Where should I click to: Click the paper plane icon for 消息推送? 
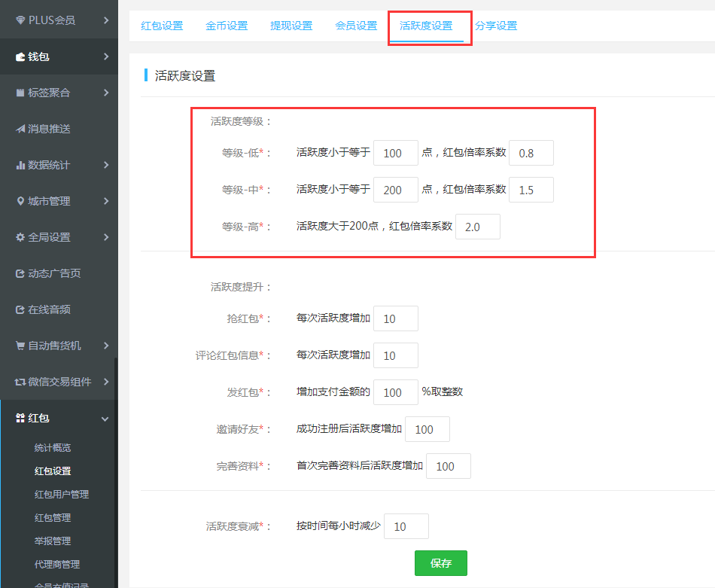(20, 129)
